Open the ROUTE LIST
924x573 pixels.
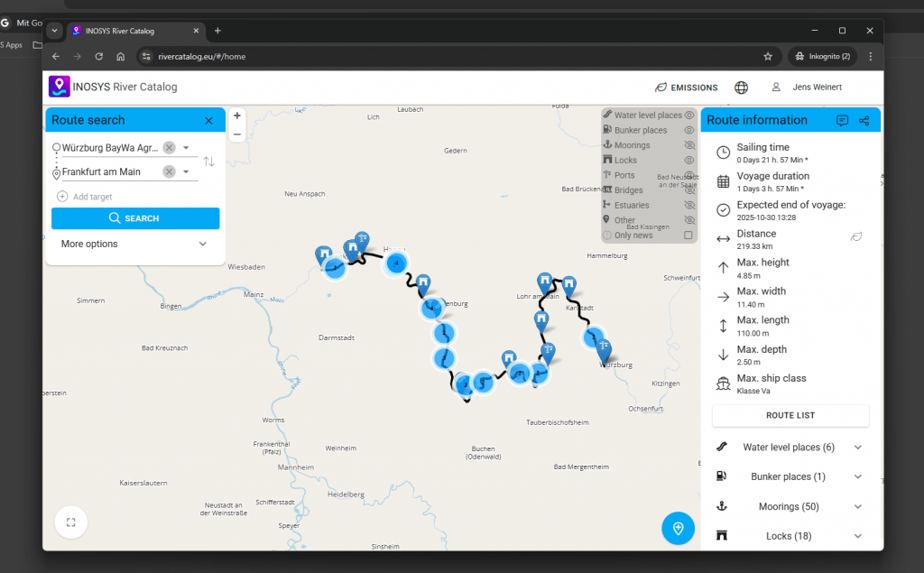click(x=790, y=415)
